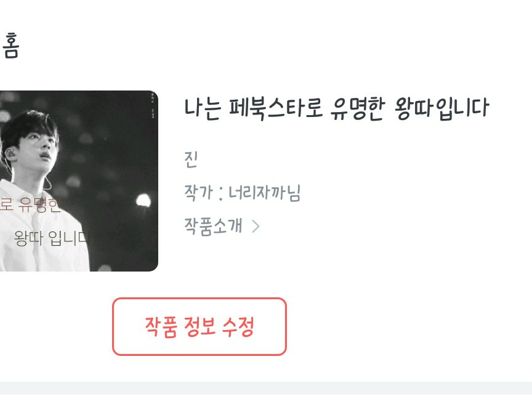Click the chevron arrow beside 작품소개

tap(256, 227)
